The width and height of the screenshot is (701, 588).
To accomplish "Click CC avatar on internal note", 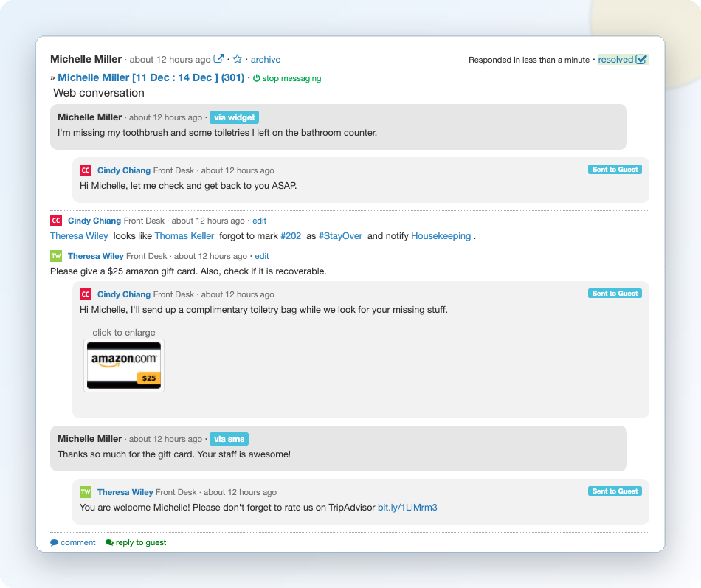I will click(56, 221).
